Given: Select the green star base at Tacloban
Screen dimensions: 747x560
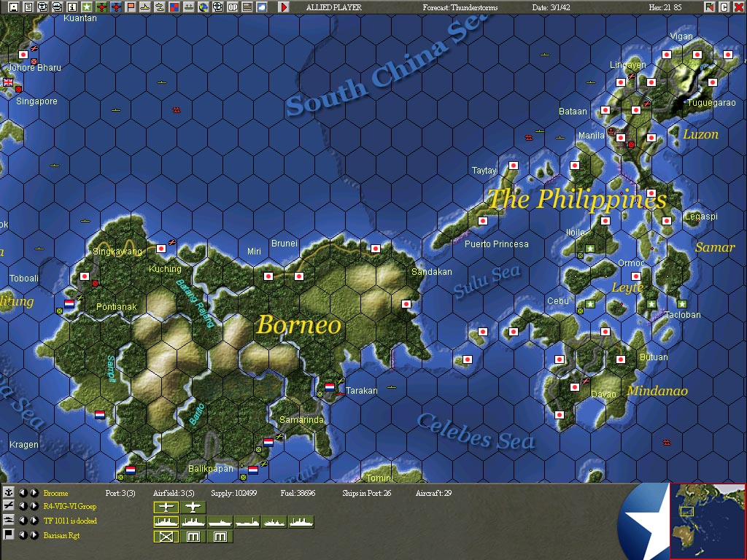Looking at the screenshot, I should pos(682,304).
